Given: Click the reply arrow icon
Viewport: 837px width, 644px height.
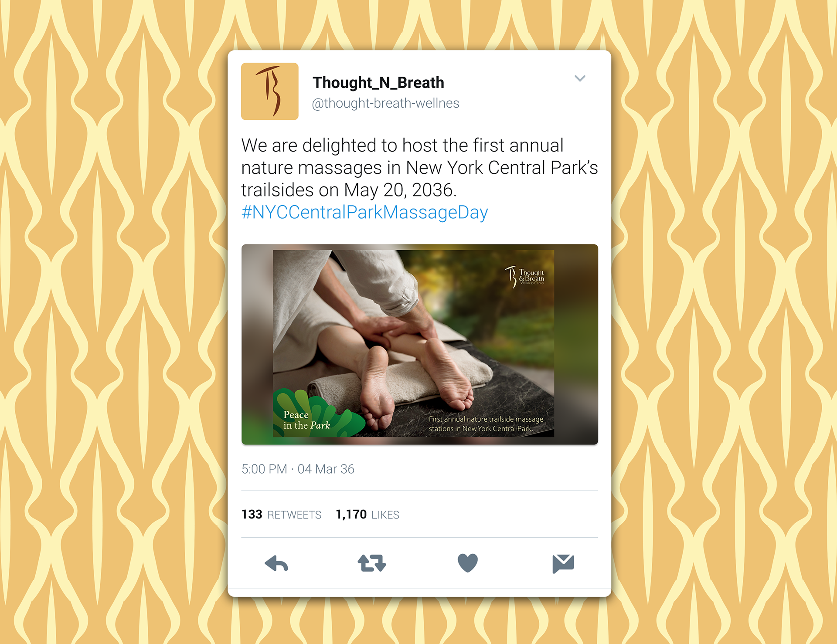Looking at the screenshot, I should tap(276, 563).
